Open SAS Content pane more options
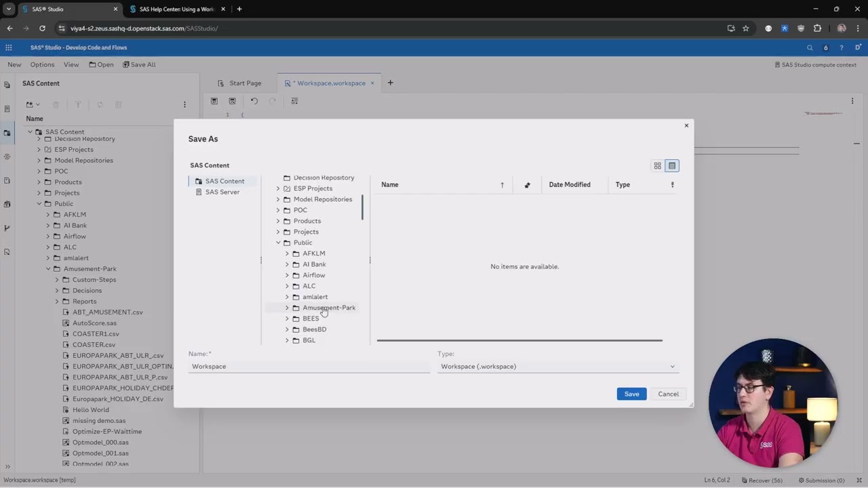This screenshot has width=868, height=488. pyautogui.click(x=184, y=104)
